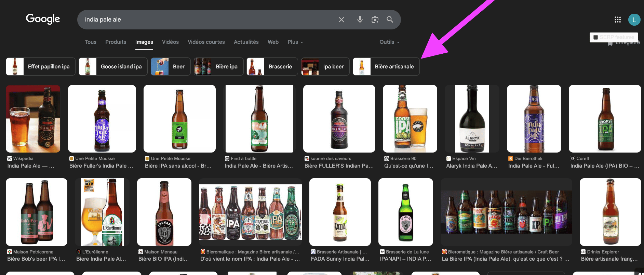Switch to the Produits tab
644x275 pixels.
116,42
